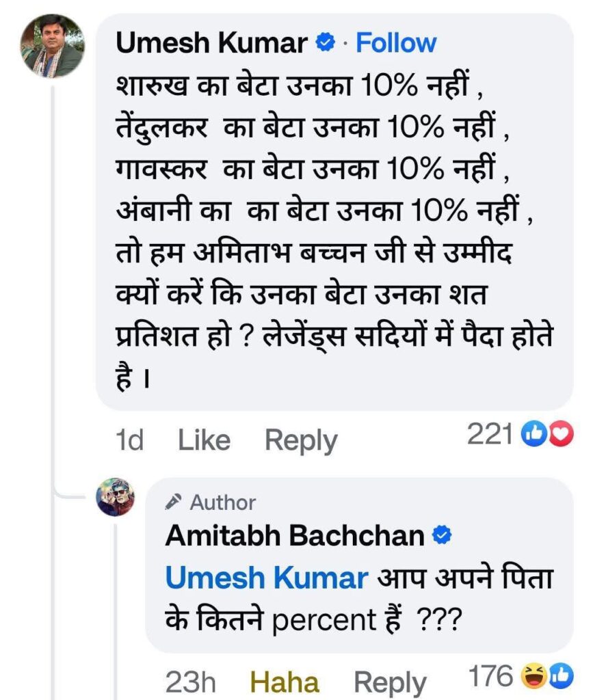View the 221 reactions count
This screenshot has height=700, width=593.
(x=490, y=433)
